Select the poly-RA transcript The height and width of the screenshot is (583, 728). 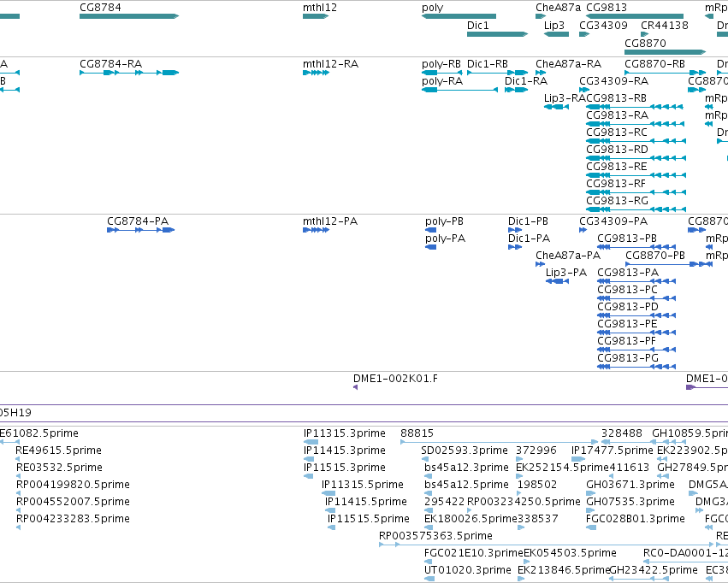click(459, 90)
